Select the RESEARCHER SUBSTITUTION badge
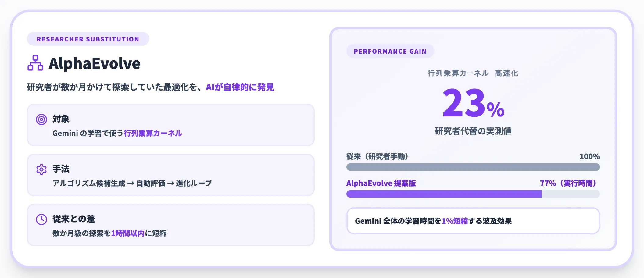The image size is (644, 278). [88, 39]
